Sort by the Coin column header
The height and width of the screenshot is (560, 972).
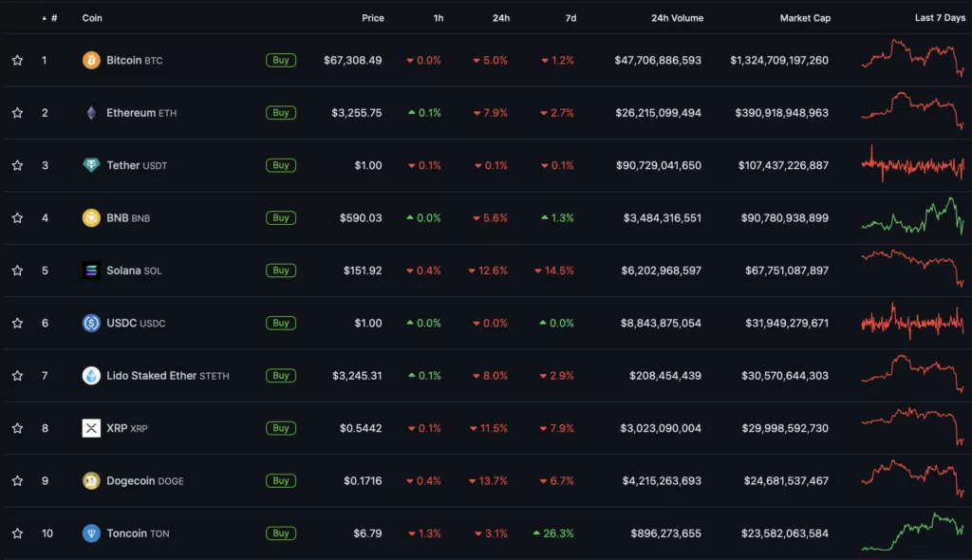point(92,18)
